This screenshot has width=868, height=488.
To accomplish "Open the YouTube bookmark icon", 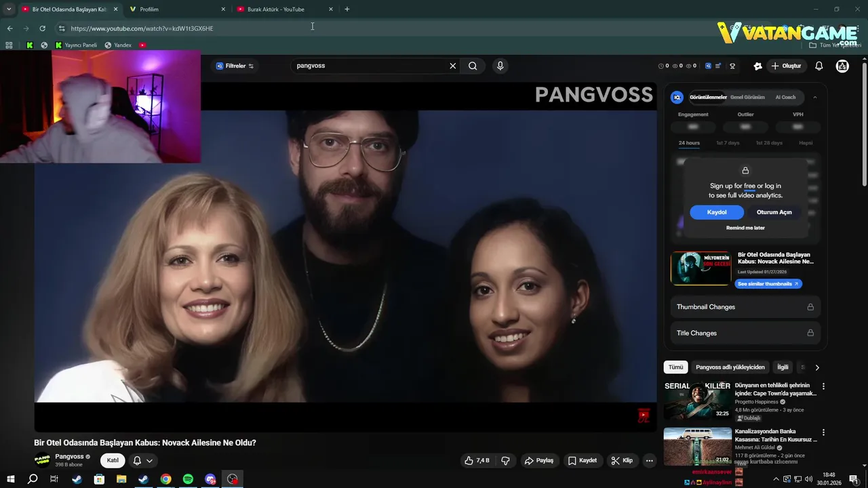I will [142, 45].
